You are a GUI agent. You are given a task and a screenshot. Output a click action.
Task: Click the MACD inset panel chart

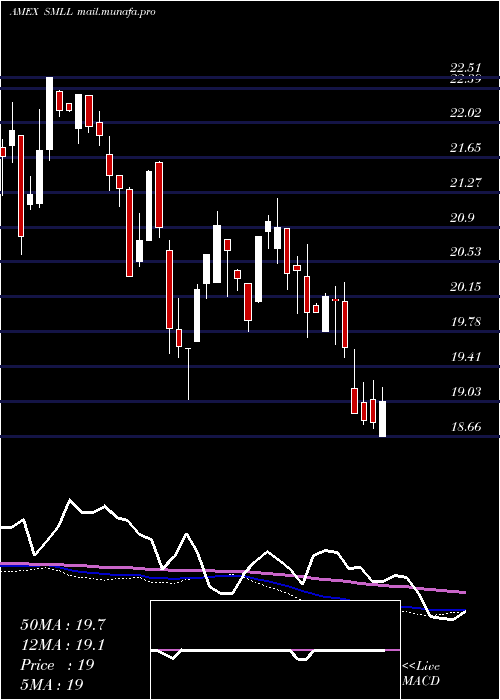point(275,650)
